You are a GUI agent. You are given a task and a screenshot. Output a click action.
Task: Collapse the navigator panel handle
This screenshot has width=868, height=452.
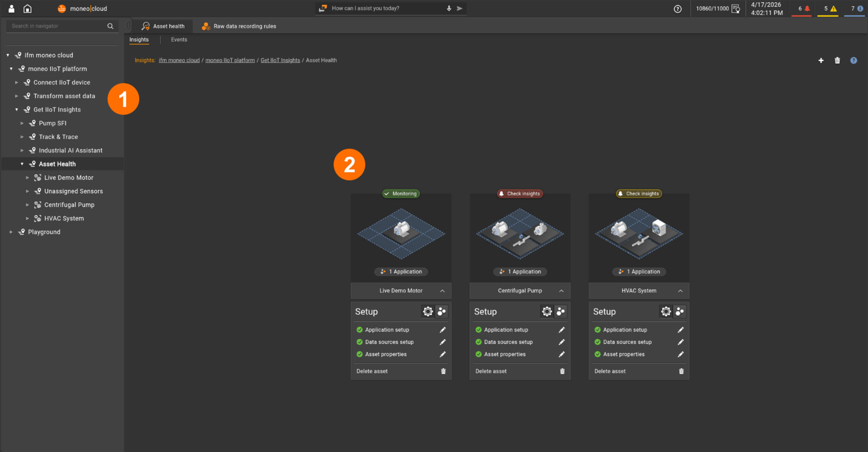coord(127,26)
